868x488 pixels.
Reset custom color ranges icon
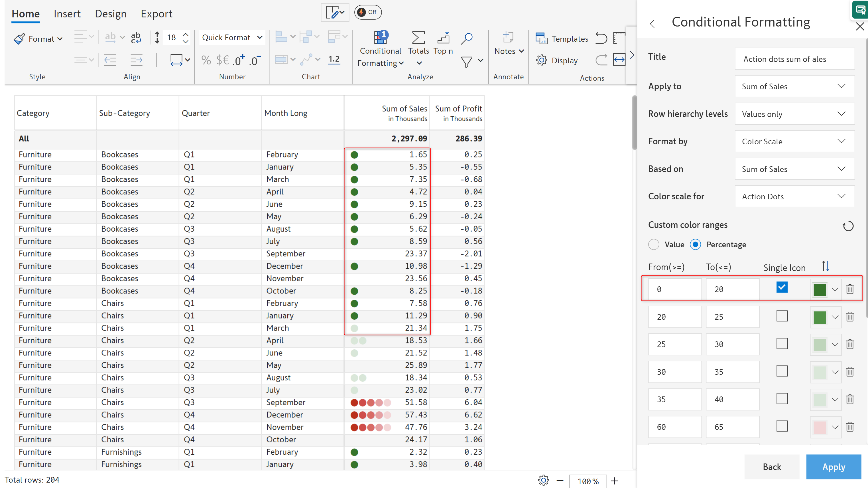click(848, 226)
